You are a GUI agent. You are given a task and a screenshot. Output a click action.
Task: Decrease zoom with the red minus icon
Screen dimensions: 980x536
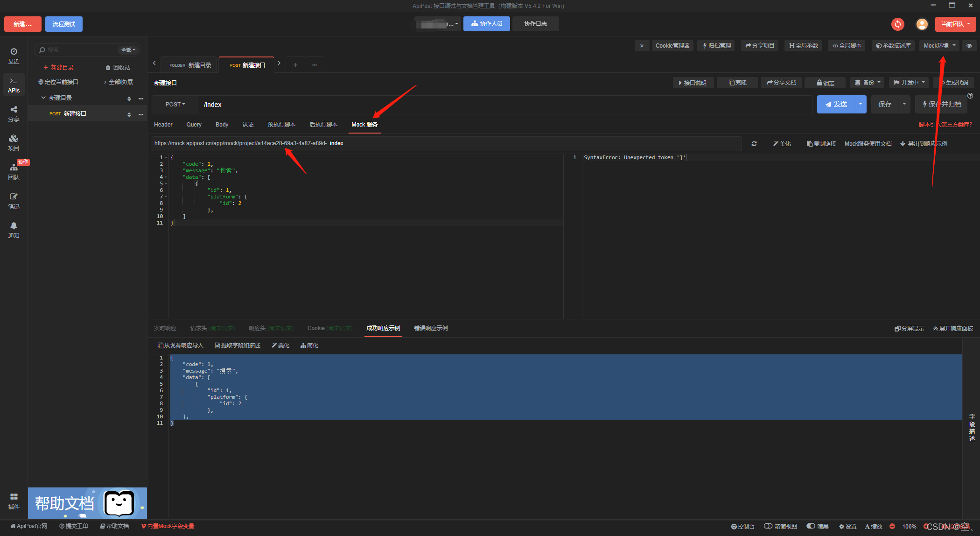pos(892,526)
